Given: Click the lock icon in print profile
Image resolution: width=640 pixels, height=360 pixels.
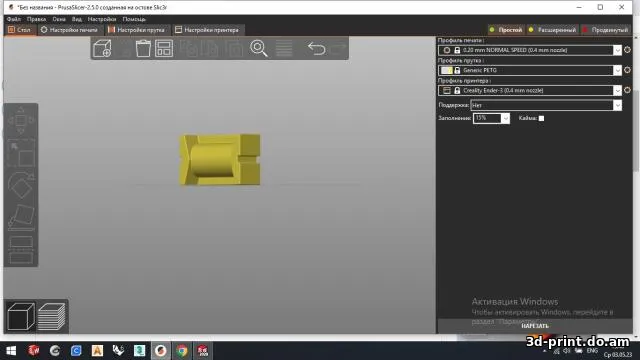Looking at the screenshot, I should click(457, 50).
